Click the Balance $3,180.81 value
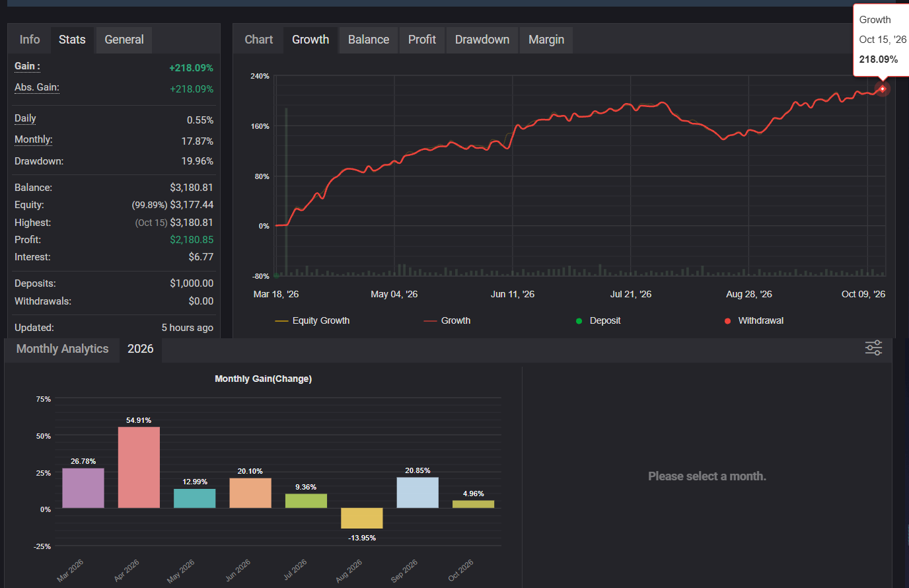 pos(192,188)
